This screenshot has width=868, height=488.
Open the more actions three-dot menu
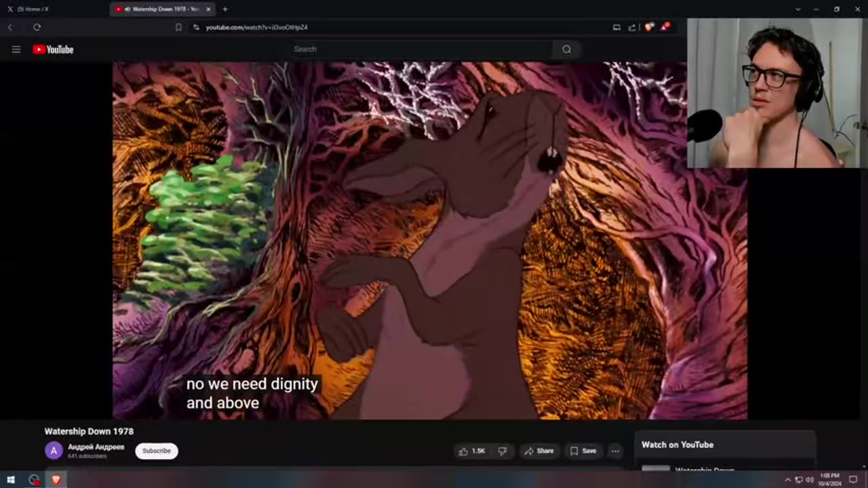pos(615,451)
